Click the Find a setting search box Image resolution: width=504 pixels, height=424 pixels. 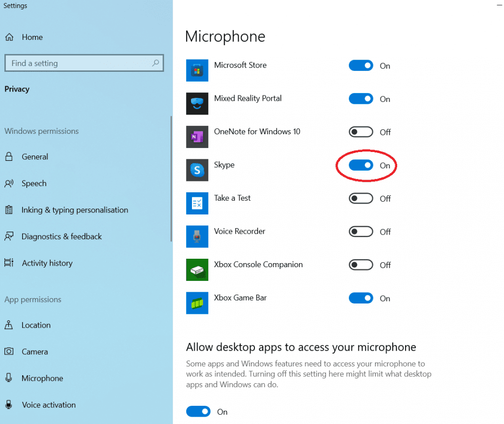pyautogui.click(x=79, y=63)
